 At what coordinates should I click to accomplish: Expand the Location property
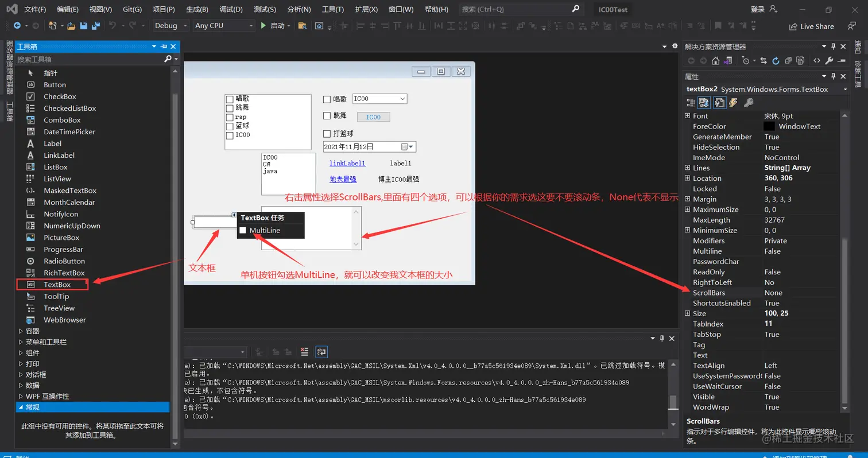tap(687, 178)
